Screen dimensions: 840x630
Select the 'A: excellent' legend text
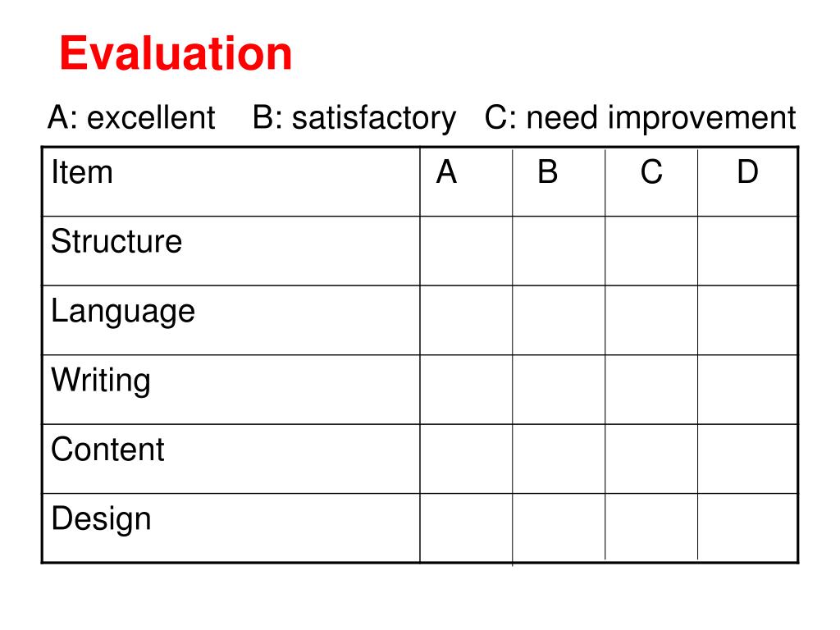[131, 117]
